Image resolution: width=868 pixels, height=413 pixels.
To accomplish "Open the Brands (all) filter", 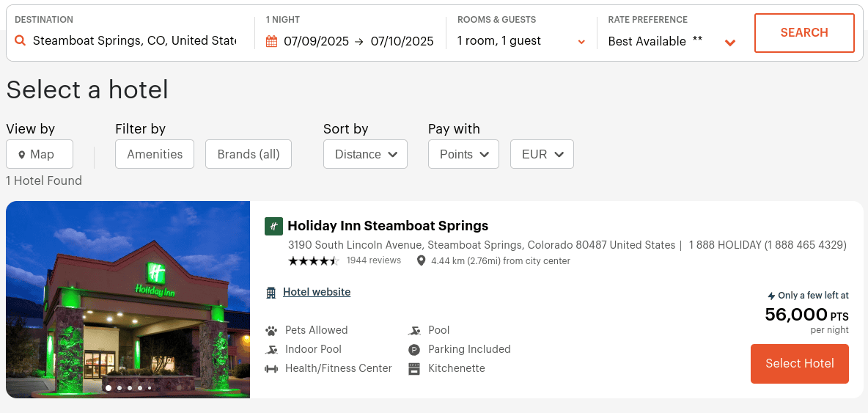I will [x=249, y=154].
